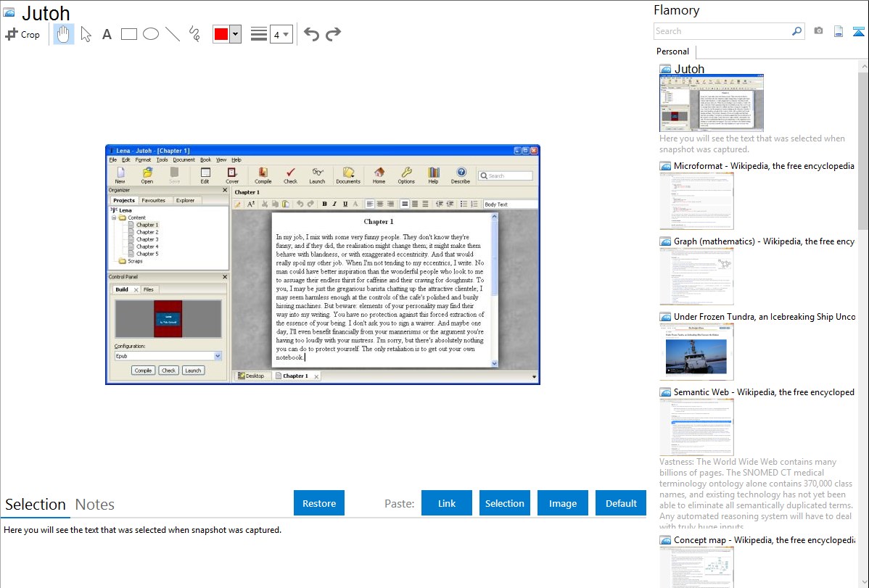Undo the last annotation

click(311, 34)
